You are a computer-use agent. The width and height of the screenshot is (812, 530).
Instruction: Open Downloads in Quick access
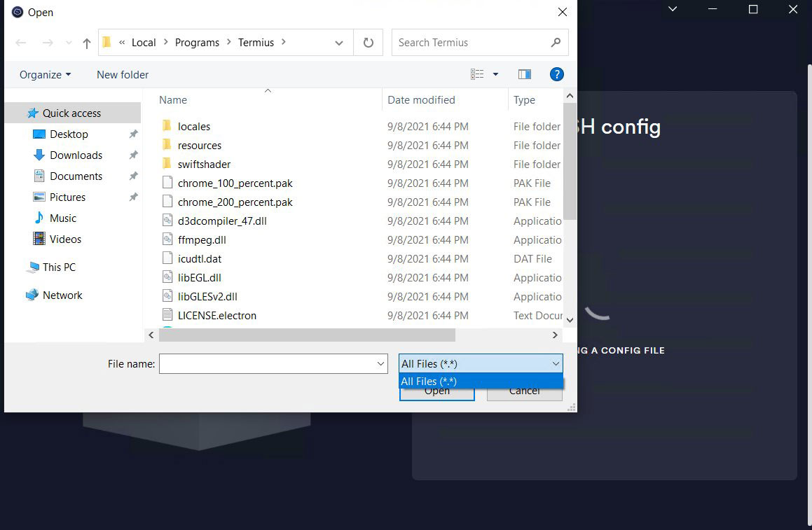(76, 155)
